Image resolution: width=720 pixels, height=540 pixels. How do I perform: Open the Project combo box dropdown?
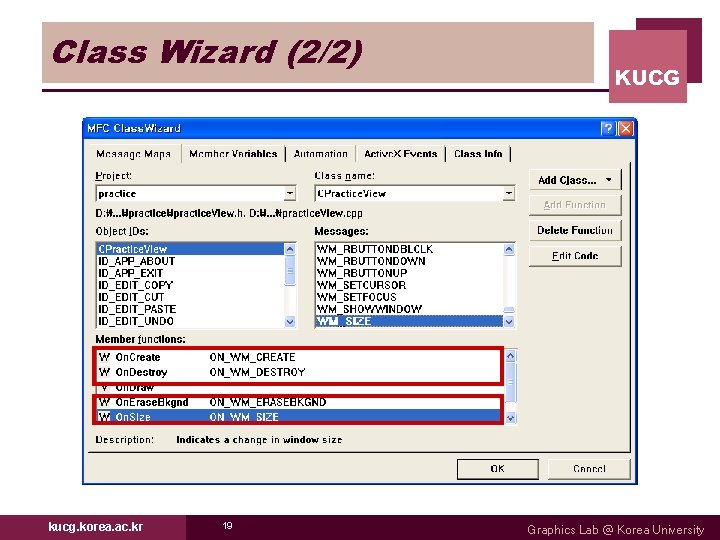coord(290,193)
